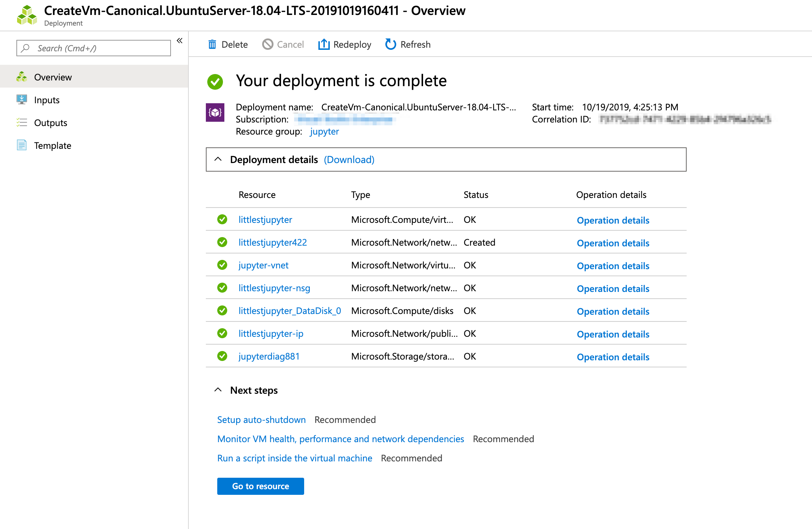Search using the Cmd+/ input field

point(92,47)
